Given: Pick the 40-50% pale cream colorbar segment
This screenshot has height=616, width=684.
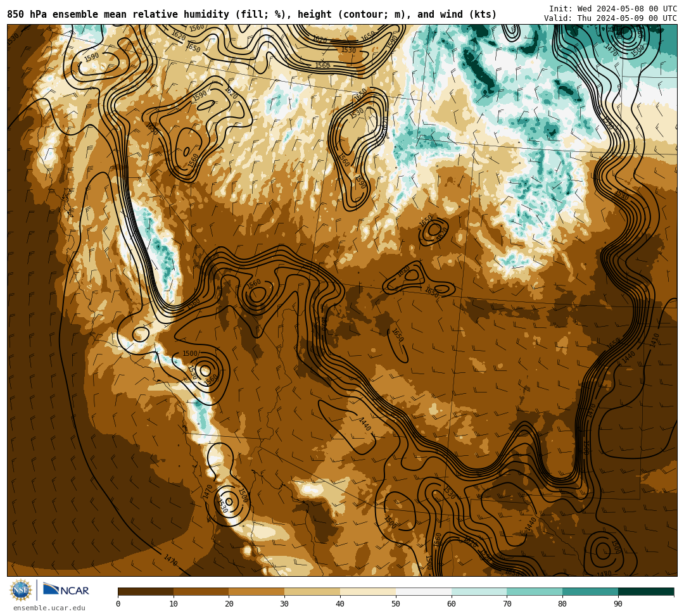Looking at the screenshot, I should (x=368, y=591).
